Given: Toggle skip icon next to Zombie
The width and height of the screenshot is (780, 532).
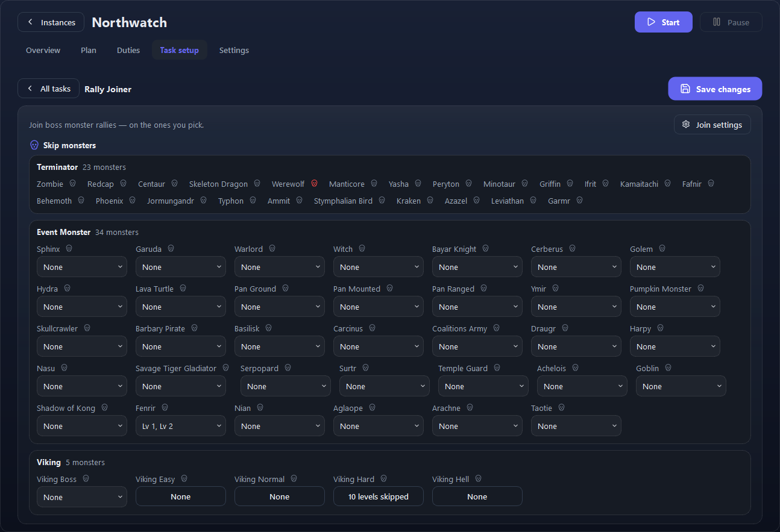Looking at the screenshot, I should 72,184.
